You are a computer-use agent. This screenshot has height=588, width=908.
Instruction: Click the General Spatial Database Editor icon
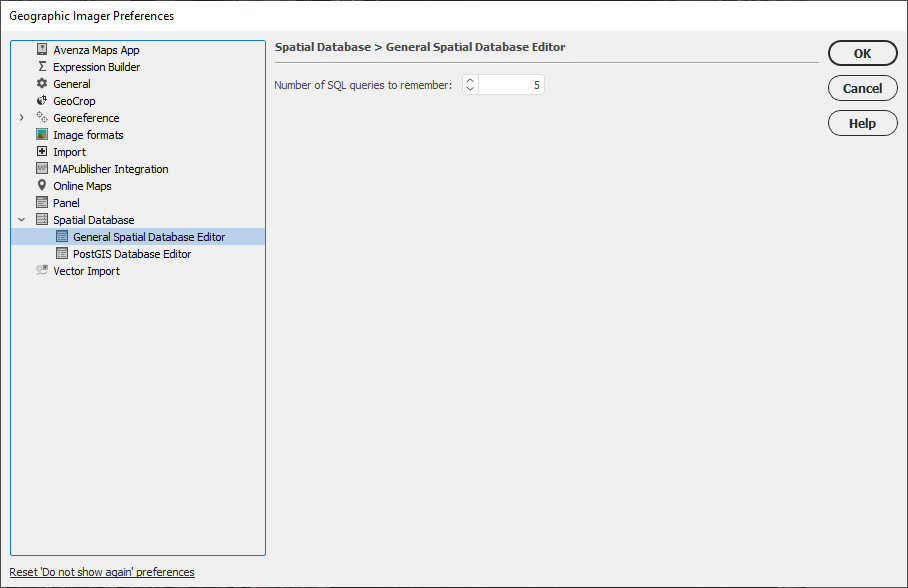[61, 236]
